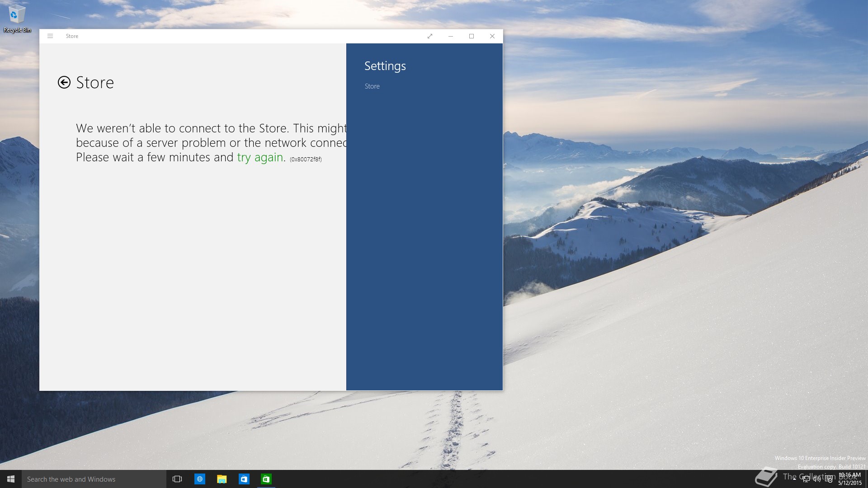Open Store option under Settings panel

[372, 86]
